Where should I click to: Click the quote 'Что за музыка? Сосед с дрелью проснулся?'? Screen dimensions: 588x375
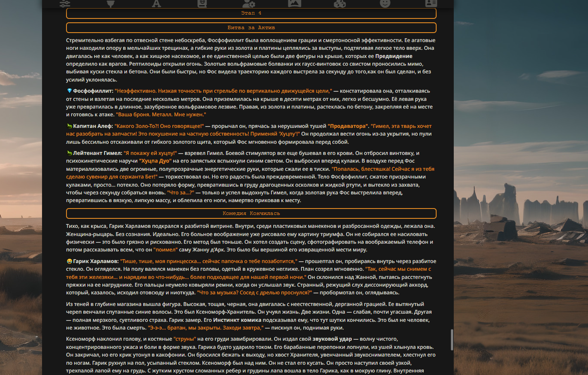tap(254, 293)
